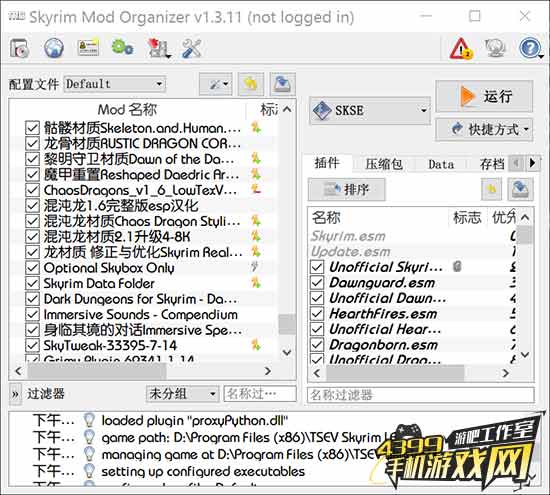Click the backup mod list icon
Image resolution: width=550 pixels, height=495 pixels.
point(282,84)
